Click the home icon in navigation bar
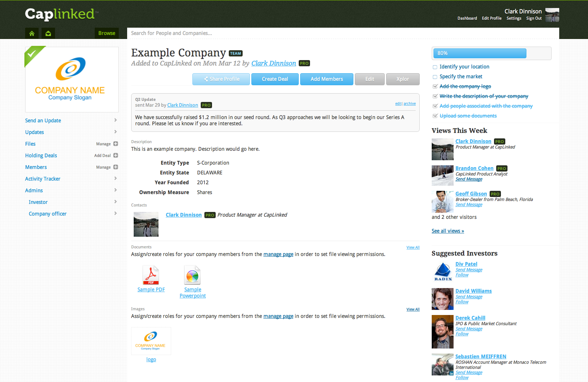Image resolution: width=588 pixels, height=382 pixels. [x=32, y=34]
